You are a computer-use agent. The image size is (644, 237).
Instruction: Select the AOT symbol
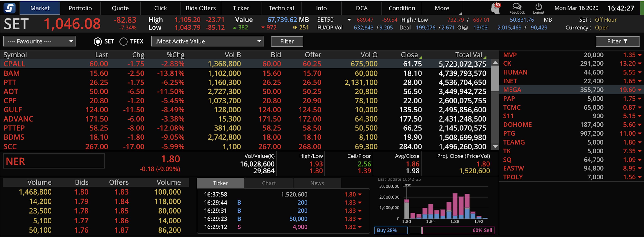pyautogui.click(x=11, y=91)
